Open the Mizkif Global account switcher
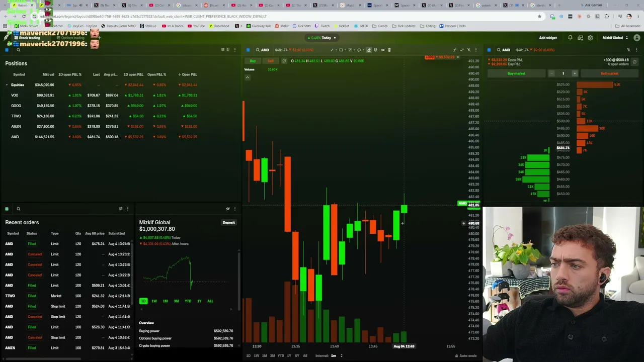 pos(615,38)
